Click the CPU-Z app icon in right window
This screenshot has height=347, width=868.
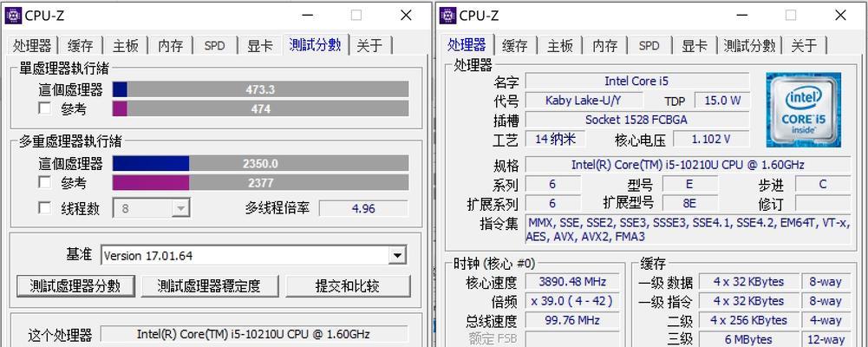(x=447, y=15)
